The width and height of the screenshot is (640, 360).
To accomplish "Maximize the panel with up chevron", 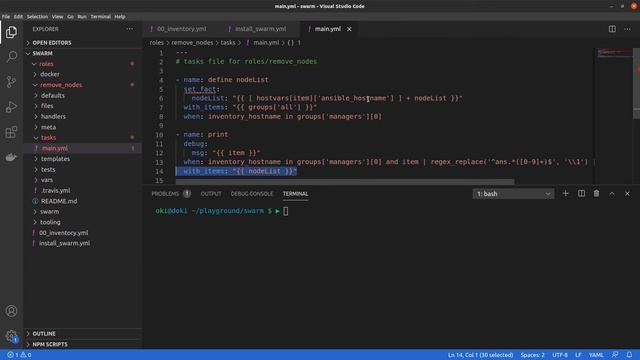I will point(612,193).
